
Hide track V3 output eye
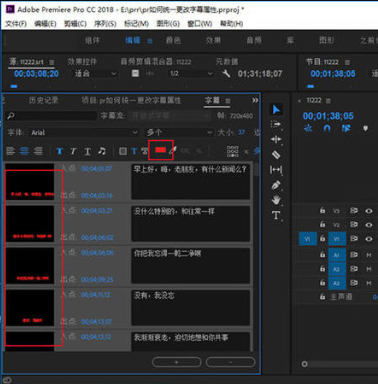pos(369,211)
